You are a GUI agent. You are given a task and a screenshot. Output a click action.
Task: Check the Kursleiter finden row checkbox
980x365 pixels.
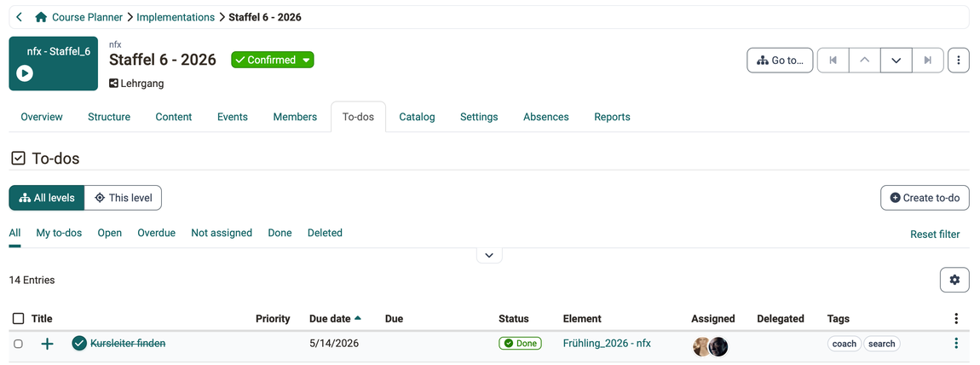(18, 344)
